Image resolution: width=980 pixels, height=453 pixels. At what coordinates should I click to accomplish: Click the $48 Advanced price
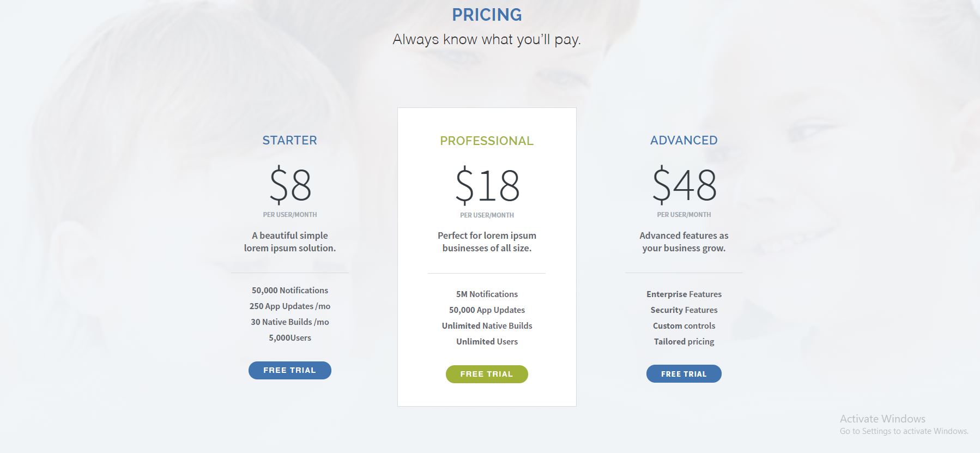coord(684,185)
